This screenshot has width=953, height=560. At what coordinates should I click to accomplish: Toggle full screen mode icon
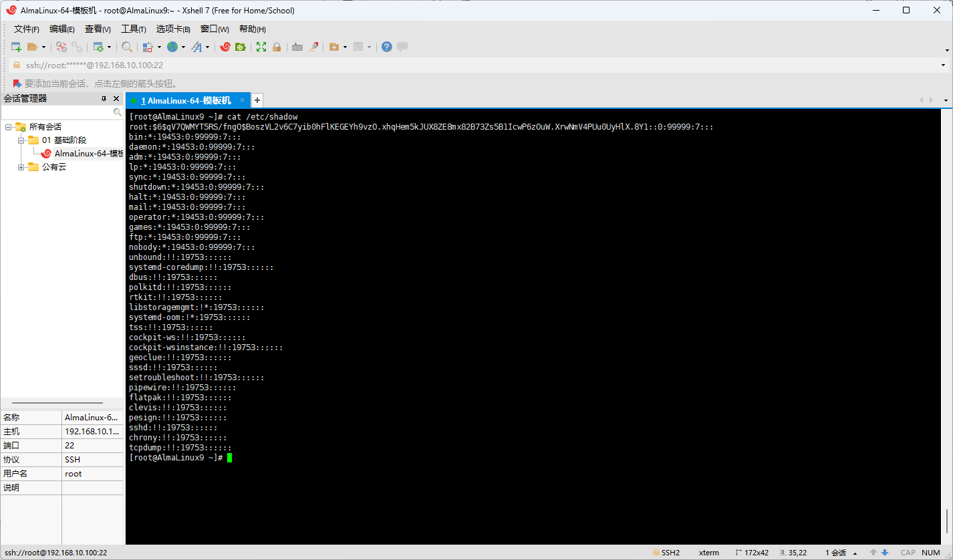click(261, 47)
